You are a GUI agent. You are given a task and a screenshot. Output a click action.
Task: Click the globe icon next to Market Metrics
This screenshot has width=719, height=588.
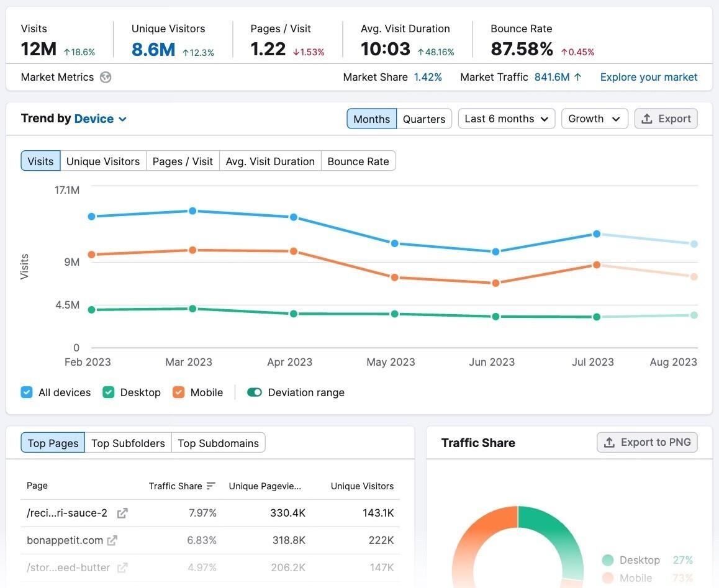click(x=105, y=77)
